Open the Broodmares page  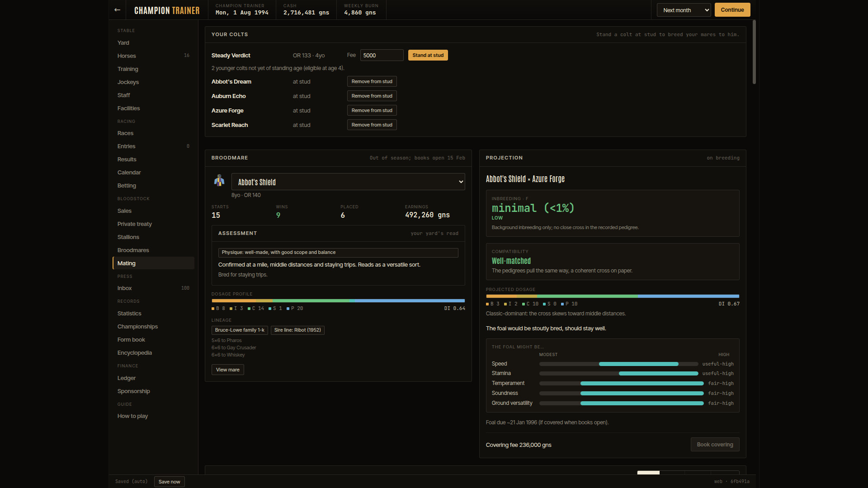pyautogui.click(x=153, y=250)
